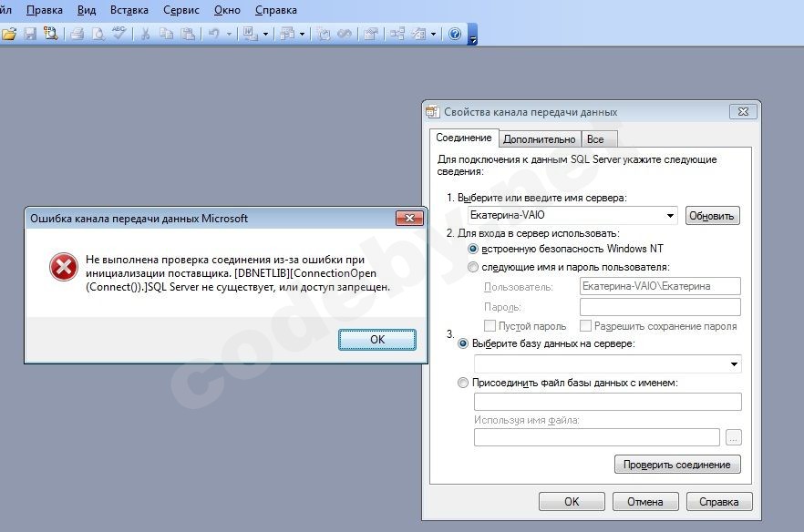Select specific user name and password option
Viewport: 804px width, 532px height.
(x=473, y=267)
